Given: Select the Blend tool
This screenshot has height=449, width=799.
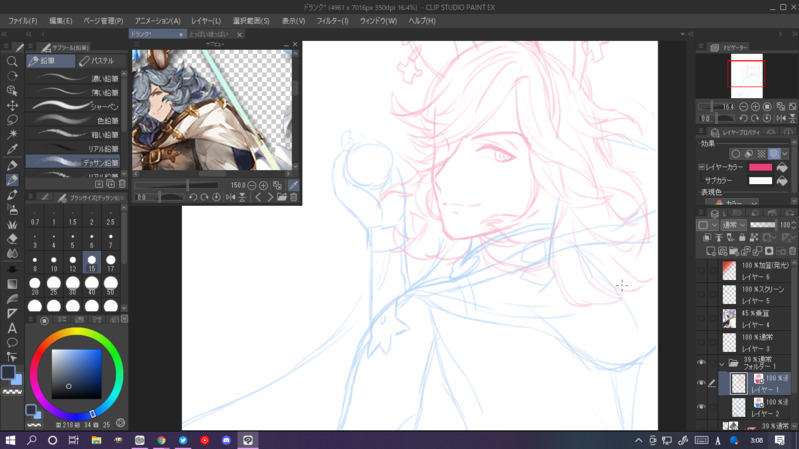Looking at the screenshot, I should [x=12, y=253].
